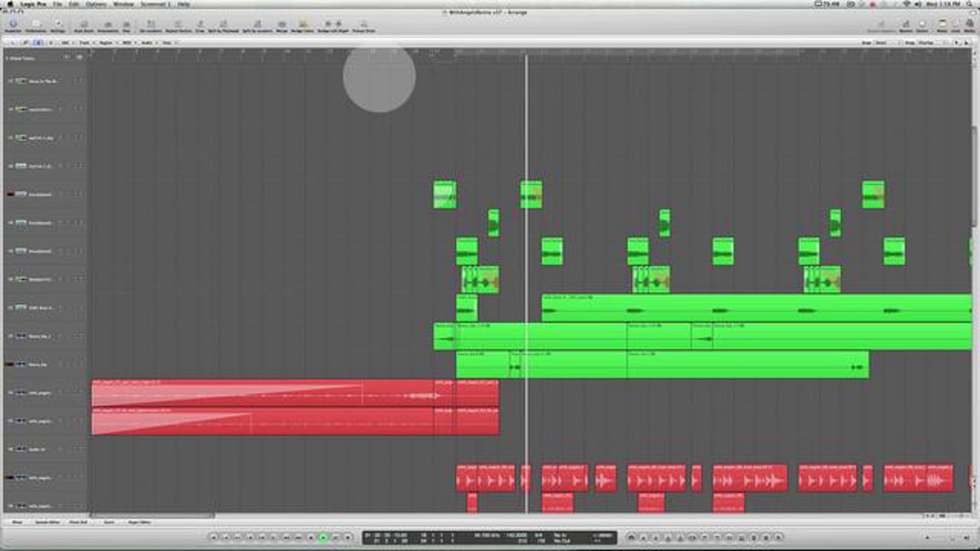980x551 pixels.
Task: Open the Drag mode dropdown
Action: [x=932, y=42]
